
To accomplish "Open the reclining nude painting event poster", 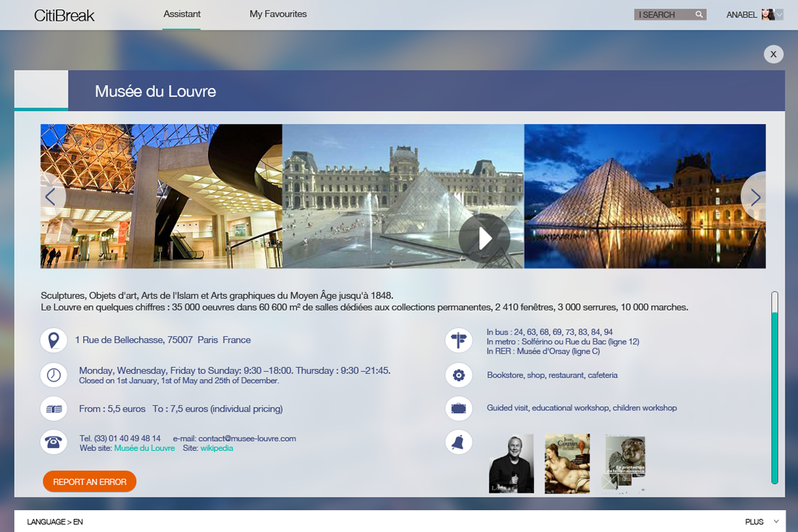I will (567, 464).
